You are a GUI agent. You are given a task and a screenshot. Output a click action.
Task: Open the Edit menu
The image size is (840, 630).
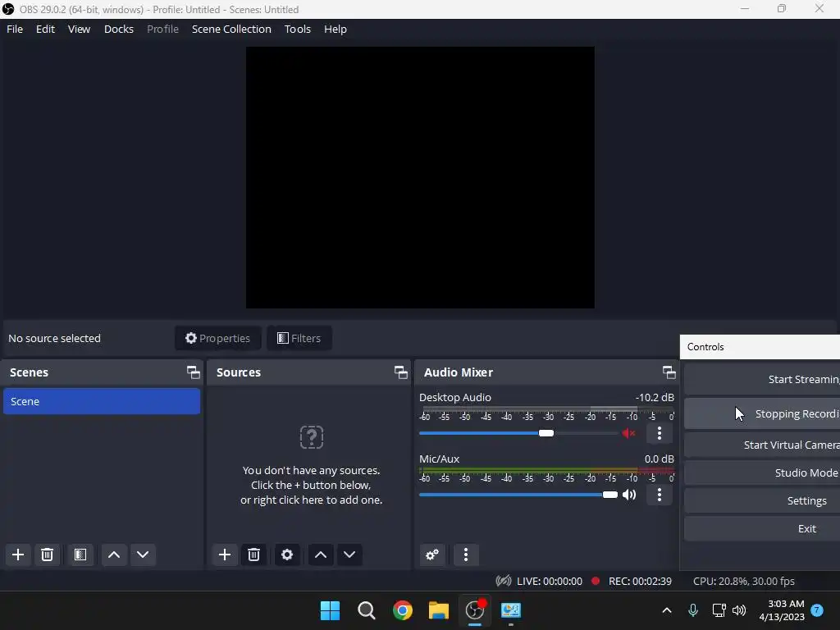coord(46,29)
